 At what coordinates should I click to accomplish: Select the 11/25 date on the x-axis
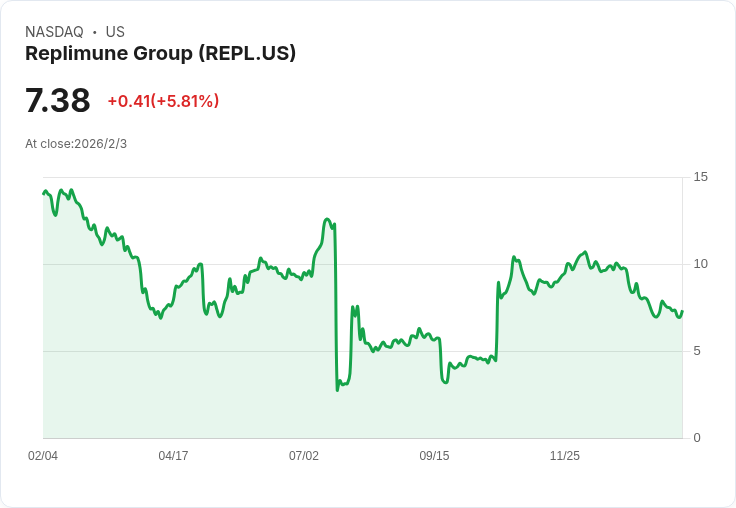point(565,456)
